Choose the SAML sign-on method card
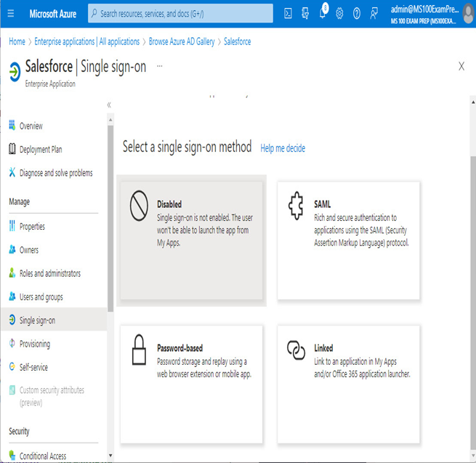The height and width of the screenshot is (463, 476). coord(349,241)
